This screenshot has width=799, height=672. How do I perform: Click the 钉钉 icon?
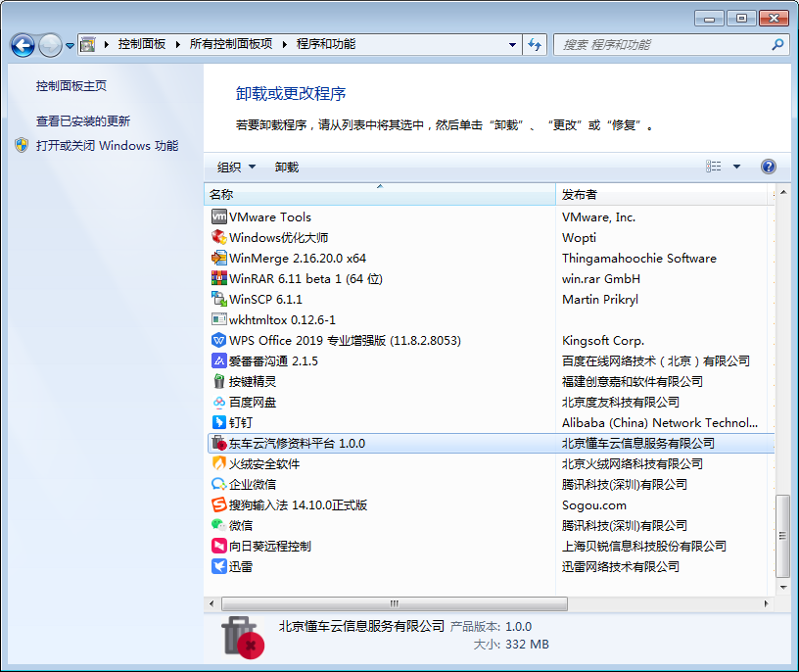coord(218,422)
